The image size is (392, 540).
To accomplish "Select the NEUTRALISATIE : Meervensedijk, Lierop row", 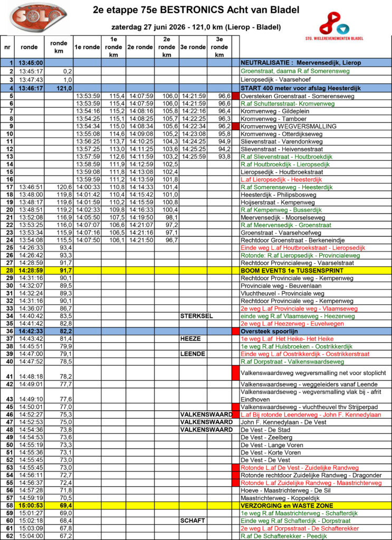I will pyautogui.click(x=196, y=63).
